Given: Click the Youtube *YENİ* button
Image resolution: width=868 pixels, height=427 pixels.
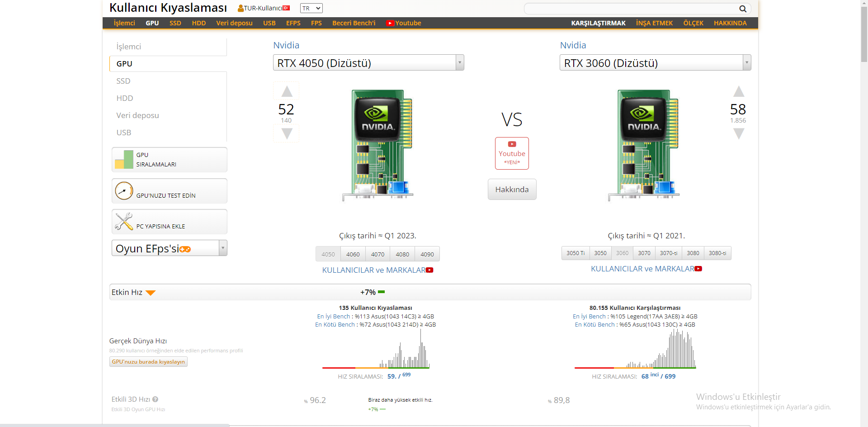Looking at the screenshot, I should (x=512, y=153).
